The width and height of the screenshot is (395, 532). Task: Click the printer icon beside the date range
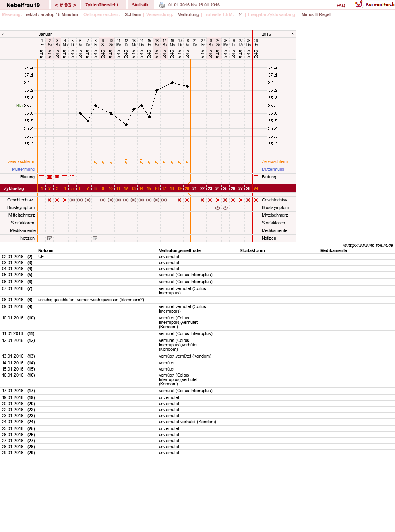(x=162, y=5)
